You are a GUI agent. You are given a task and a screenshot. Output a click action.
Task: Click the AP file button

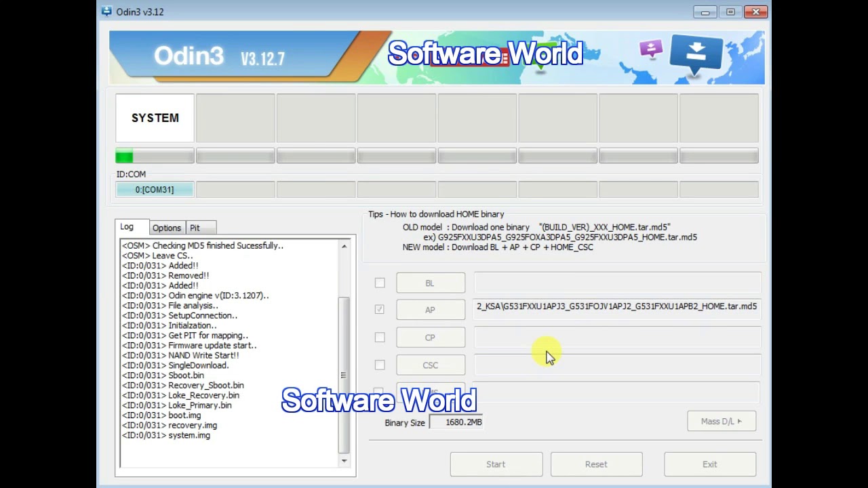(431, 310)
